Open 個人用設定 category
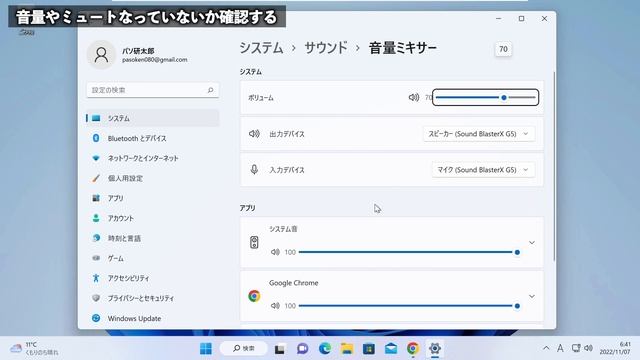This screenshot has width=640, height=360. click(x=153, y=178)
